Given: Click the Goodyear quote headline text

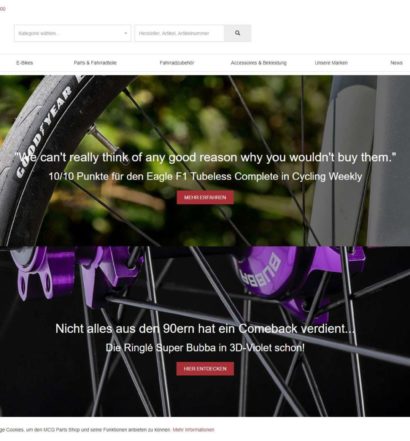Looking at the screenshot, I should click(206, 157).
